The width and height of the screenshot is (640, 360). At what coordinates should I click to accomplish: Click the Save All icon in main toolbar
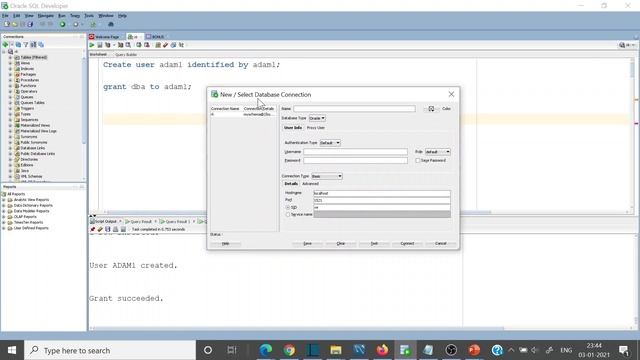pyautogui.click(x=30, y=24)
